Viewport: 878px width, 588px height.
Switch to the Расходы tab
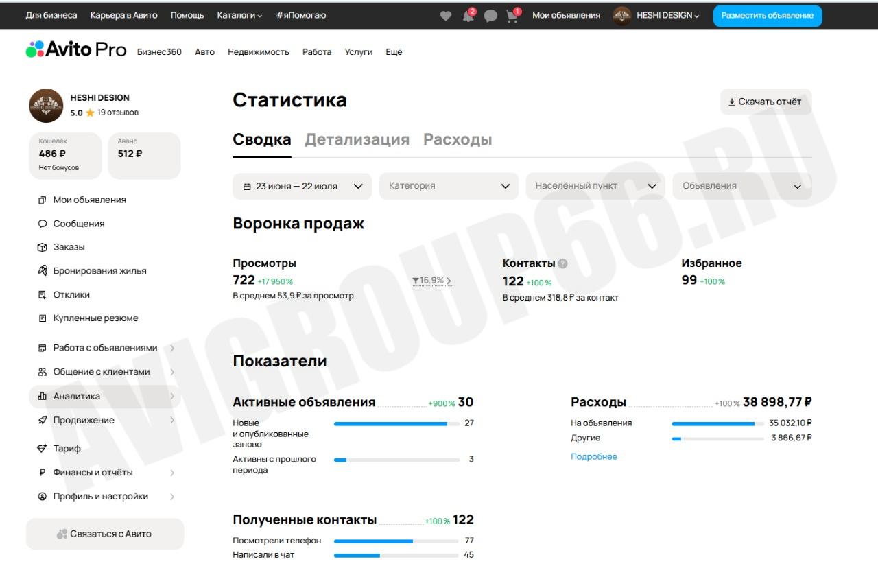tap(458, 140)
